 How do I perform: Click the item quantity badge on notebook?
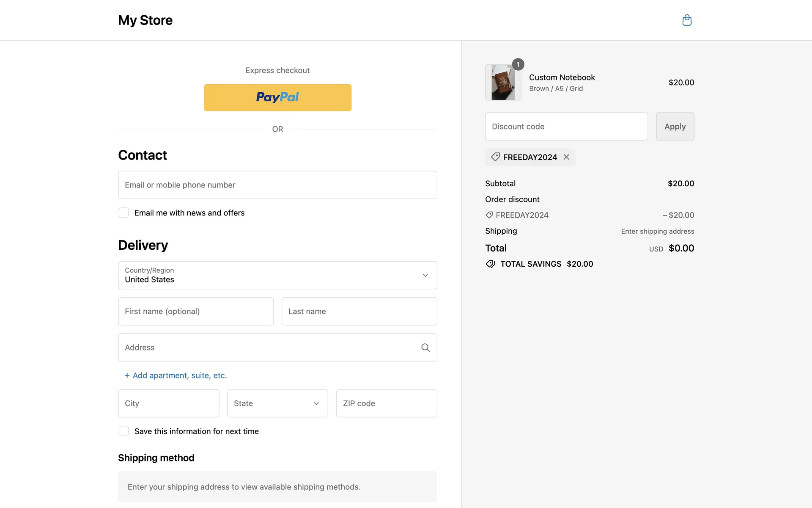(x=518, y=64)
